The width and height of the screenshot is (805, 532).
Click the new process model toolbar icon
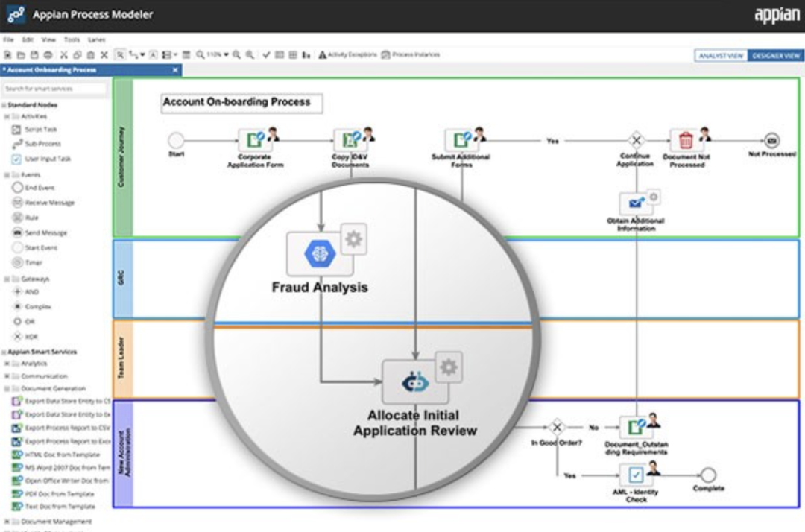[x=7, y=55]
